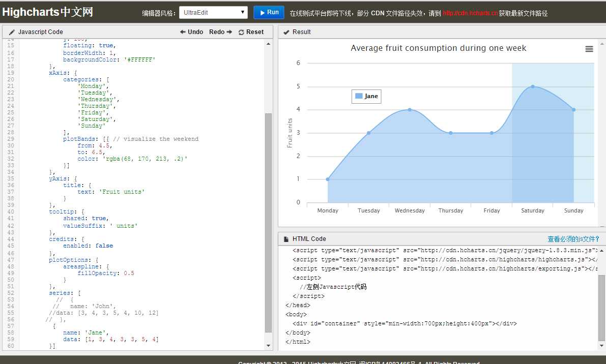Open the chart hamburger export menu
The height and width of the screenshot is (364, 606).
[x=589, y=49]
